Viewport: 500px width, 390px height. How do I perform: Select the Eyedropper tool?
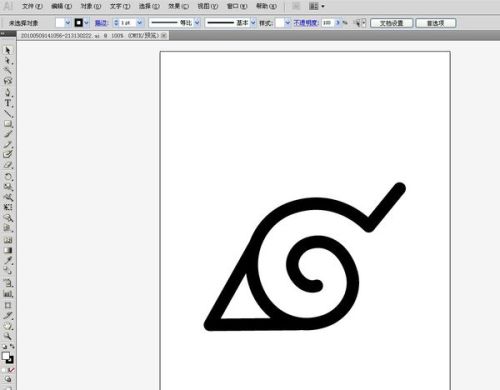click(x=8, y=261)
